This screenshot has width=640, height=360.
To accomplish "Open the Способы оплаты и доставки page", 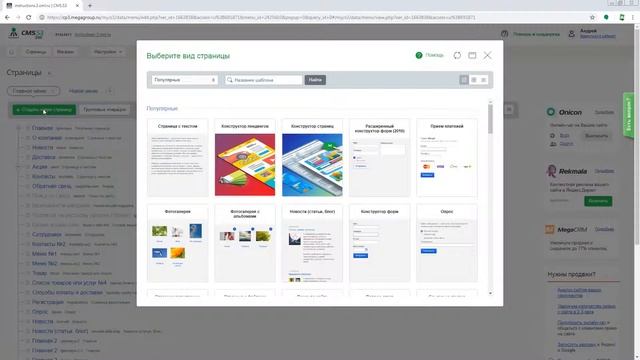I will [67, 292].
